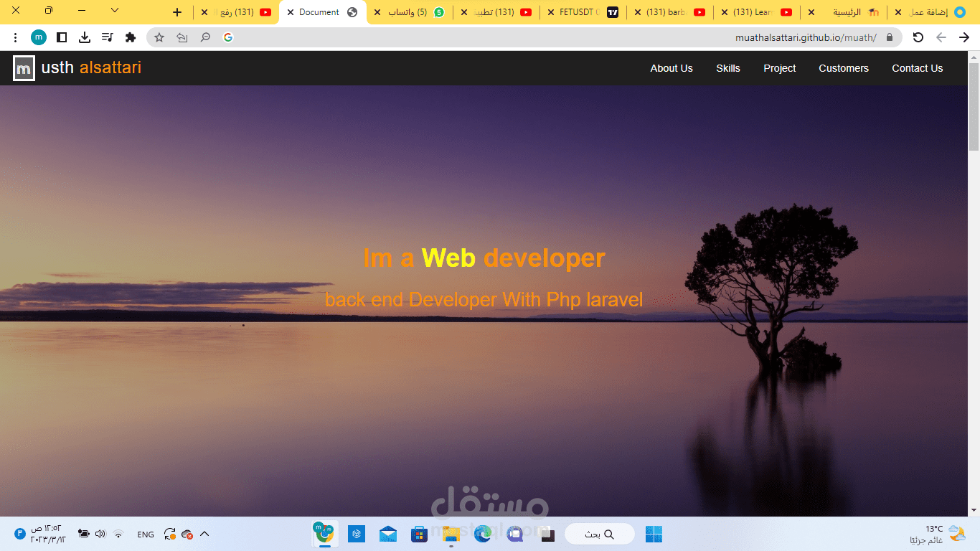Open the Customers nav link
Screen dimensions: 980x551
click(844, 68)
